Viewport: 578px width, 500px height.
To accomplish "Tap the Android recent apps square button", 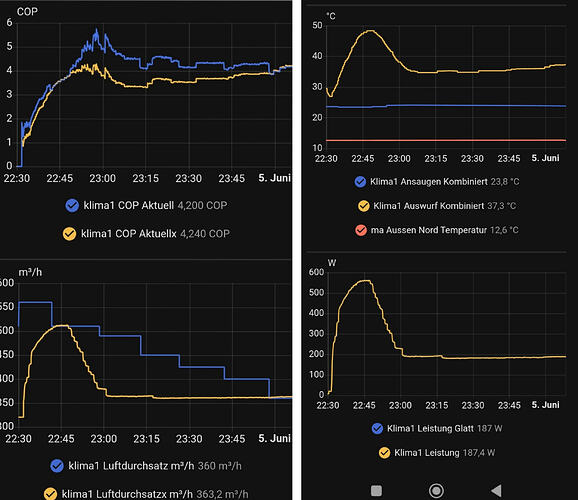I will [376, 491].
